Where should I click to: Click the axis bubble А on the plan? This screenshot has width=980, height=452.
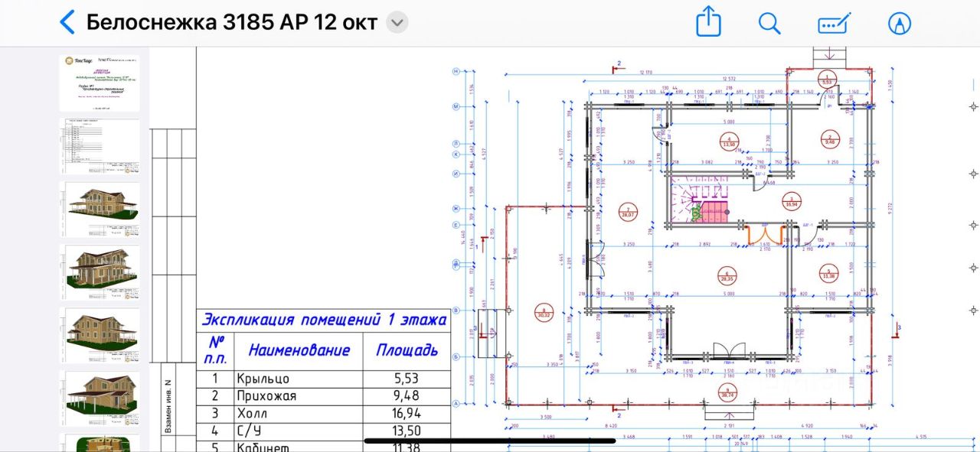(x=455, y=404)
